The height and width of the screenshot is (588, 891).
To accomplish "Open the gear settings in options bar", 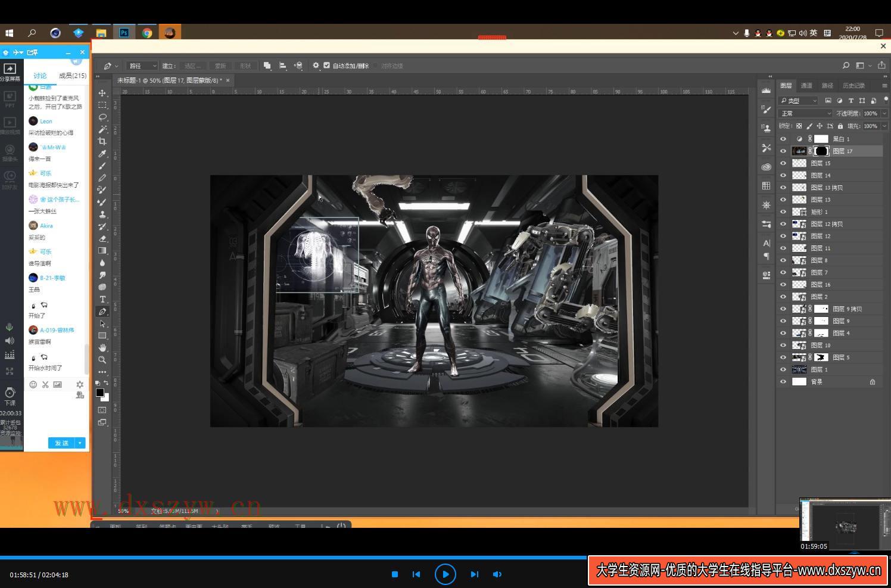I will 316,66.
